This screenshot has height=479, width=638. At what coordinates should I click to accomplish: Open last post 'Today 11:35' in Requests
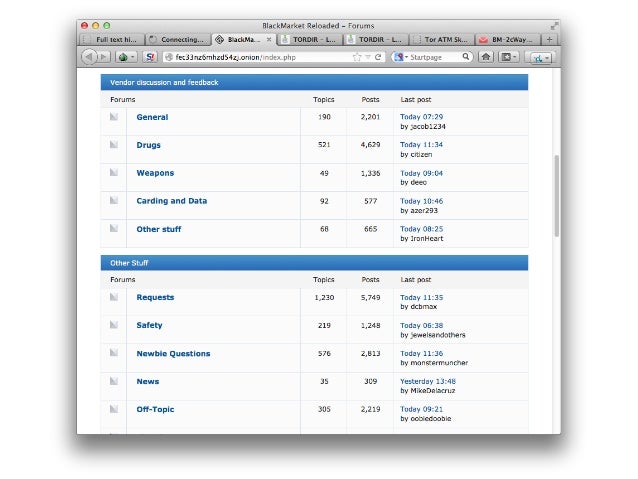(x=421, y=297)
